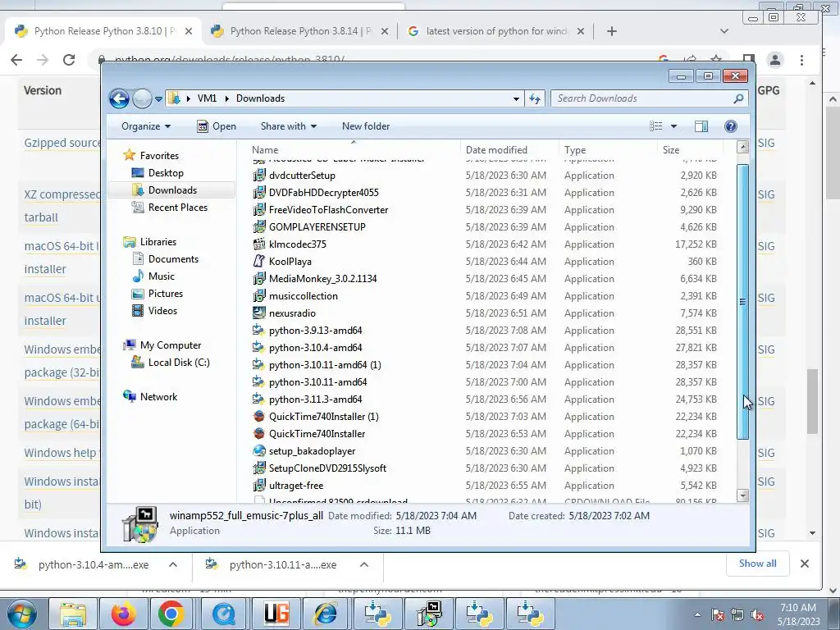Expand the address bar history dropdown arrow

point(516,98)
